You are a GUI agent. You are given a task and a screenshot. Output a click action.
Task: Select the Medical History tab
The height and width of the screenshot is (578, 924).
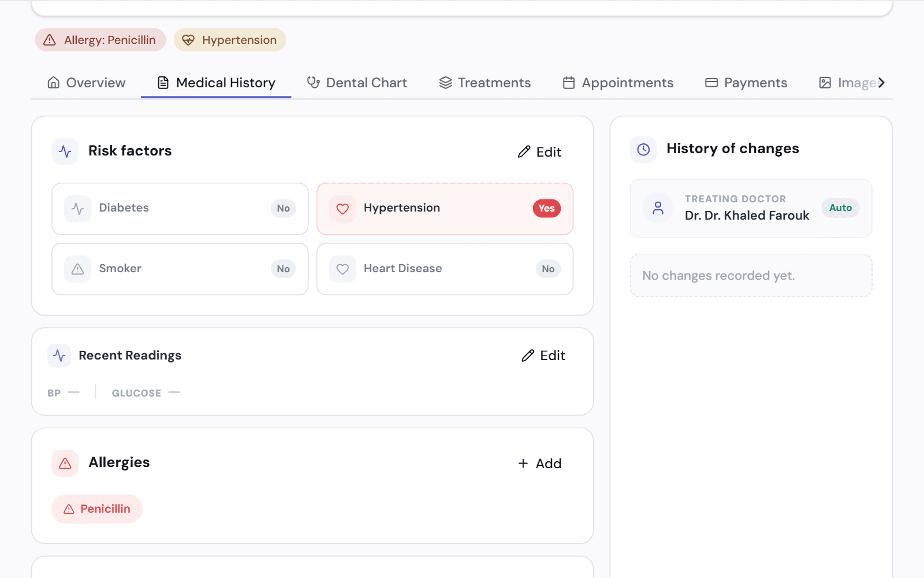216,83
